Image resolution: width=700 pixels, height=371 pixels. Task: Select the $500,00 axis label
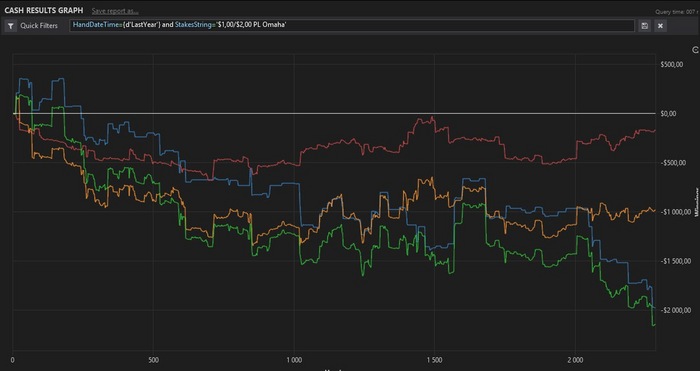671,64
